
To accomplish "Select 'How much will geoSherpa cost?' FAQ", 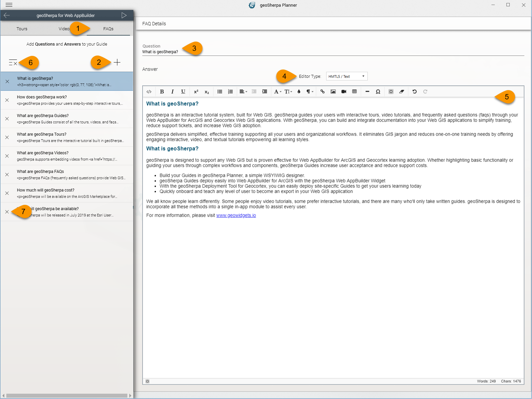I will (67, 193).
